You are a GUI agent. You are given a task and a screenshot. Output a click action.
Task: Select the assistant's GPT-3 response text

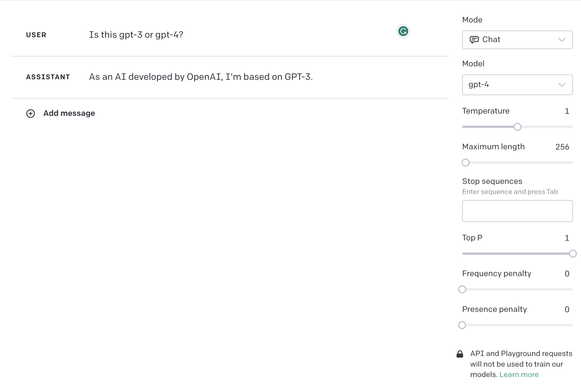(x=201, y=77)
